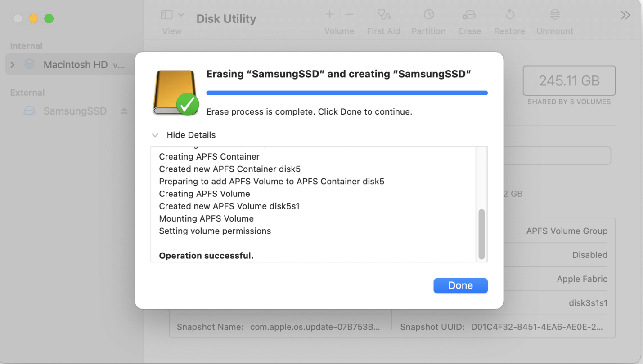Expand the Macintosh HD disclosure triangle
This screenshot has width=643, height=364.
12,64
